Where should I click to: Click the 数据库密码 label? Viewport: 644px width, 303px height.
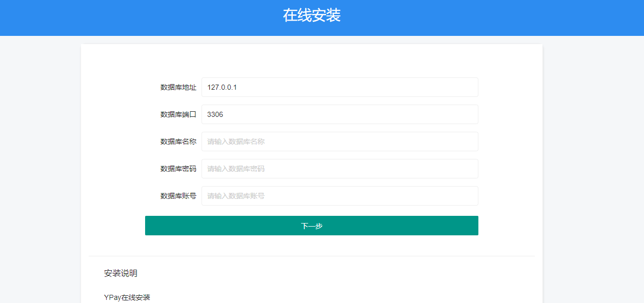[x=178, y=169]
